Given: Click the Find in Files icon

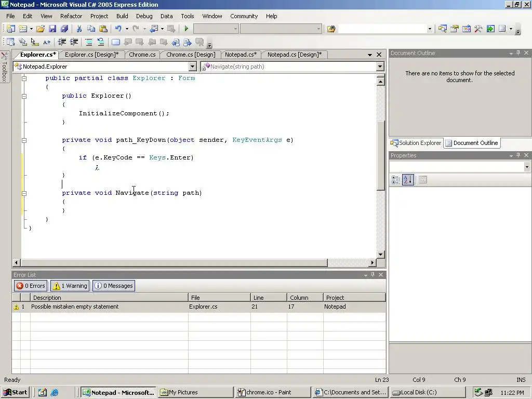Looking at the screenshot, I should point(331,29).
